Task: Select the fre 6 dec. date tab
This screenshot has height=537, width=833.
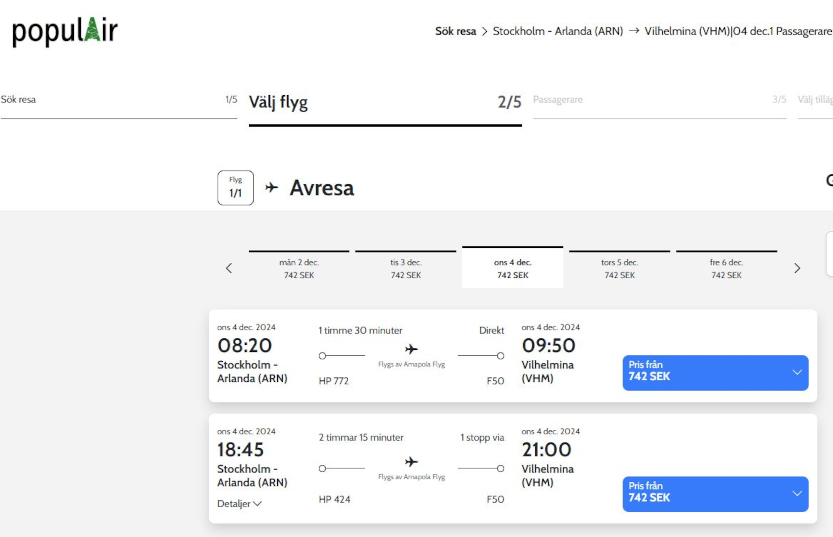Action: [x=726, y=268]
